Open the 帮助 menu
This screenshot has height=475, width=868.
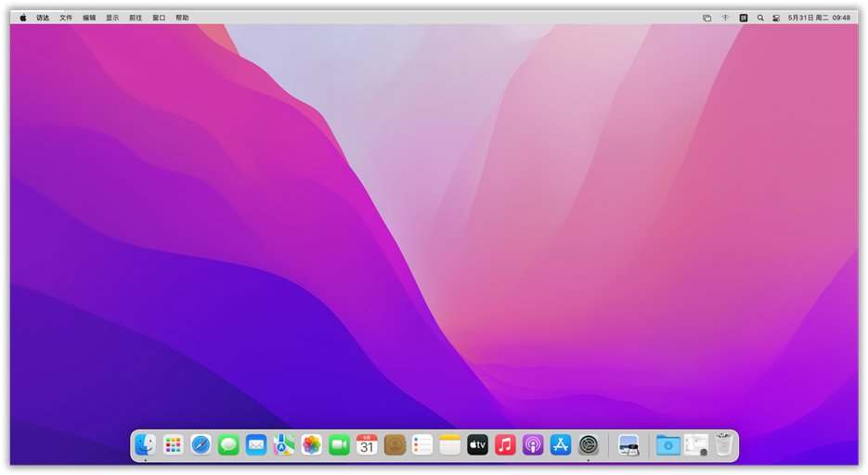coord(182,18)
